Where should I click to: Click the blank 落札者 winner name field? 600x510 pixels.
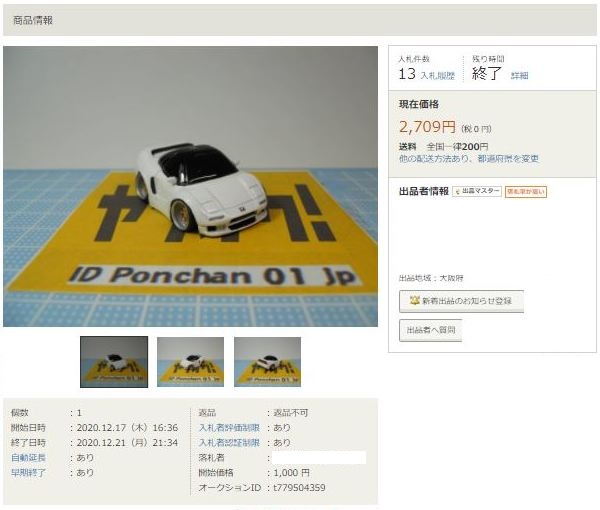(319, 458)
